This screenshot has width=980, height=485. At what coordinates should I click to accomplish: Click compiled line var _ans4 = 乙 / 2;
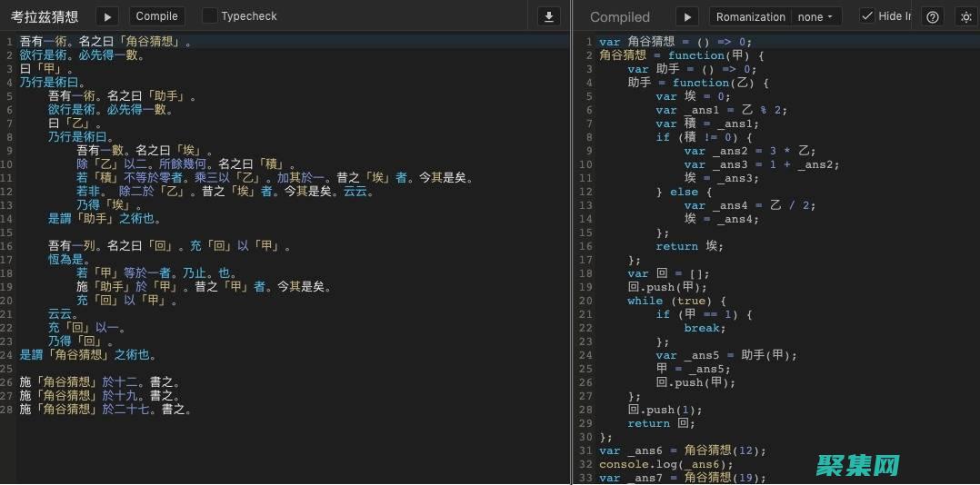(x=750, y=205)
